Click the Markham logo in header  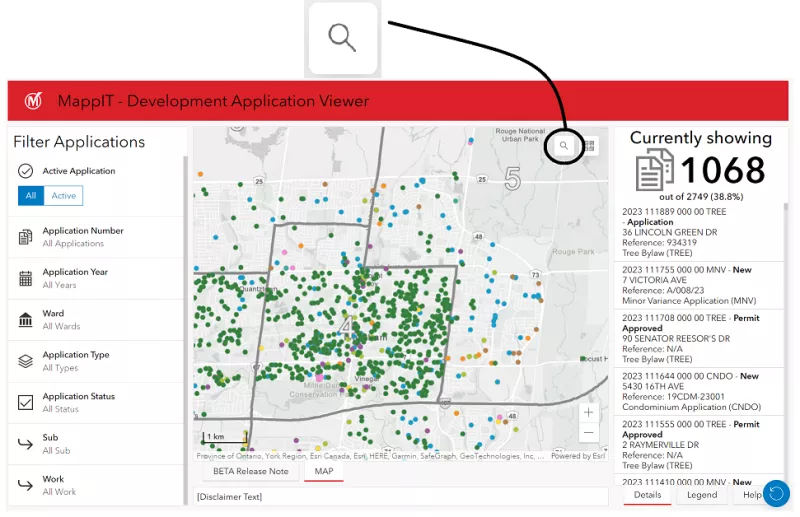click(34, 101)
